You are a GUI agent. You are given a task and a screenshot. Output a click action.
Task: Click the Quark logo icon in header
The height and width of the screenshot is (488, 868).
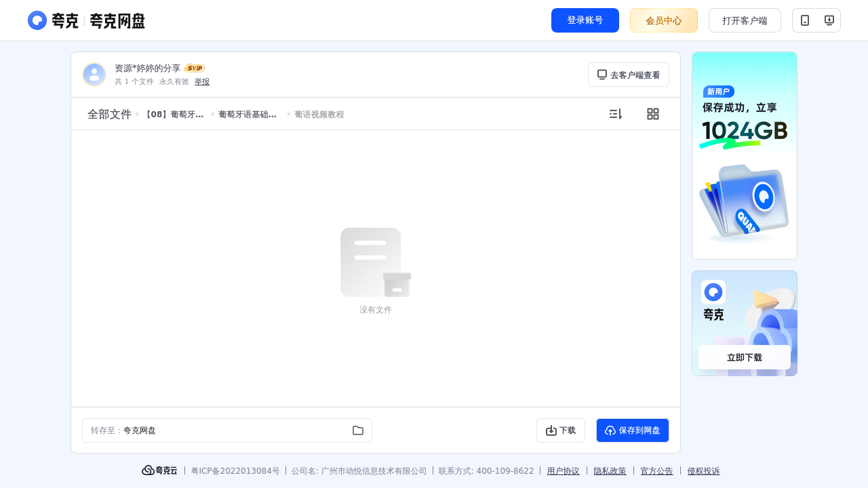coord(37,20)
